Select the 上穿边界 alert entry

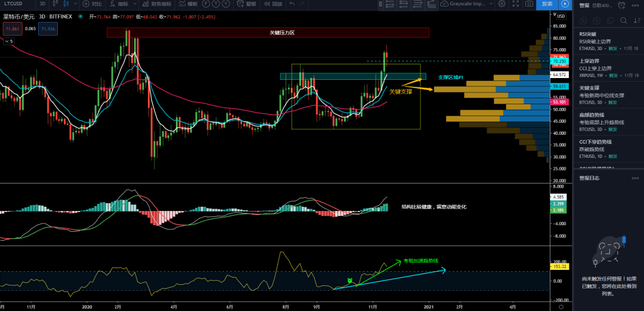608,68
